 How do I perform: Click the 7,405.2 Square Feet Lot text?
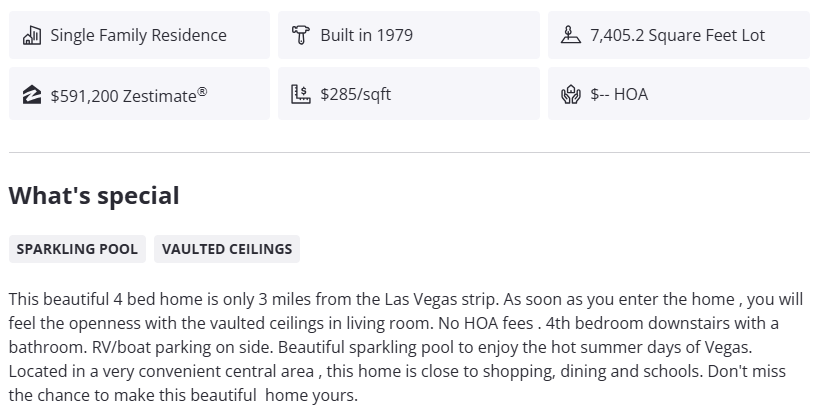point(677,36)
